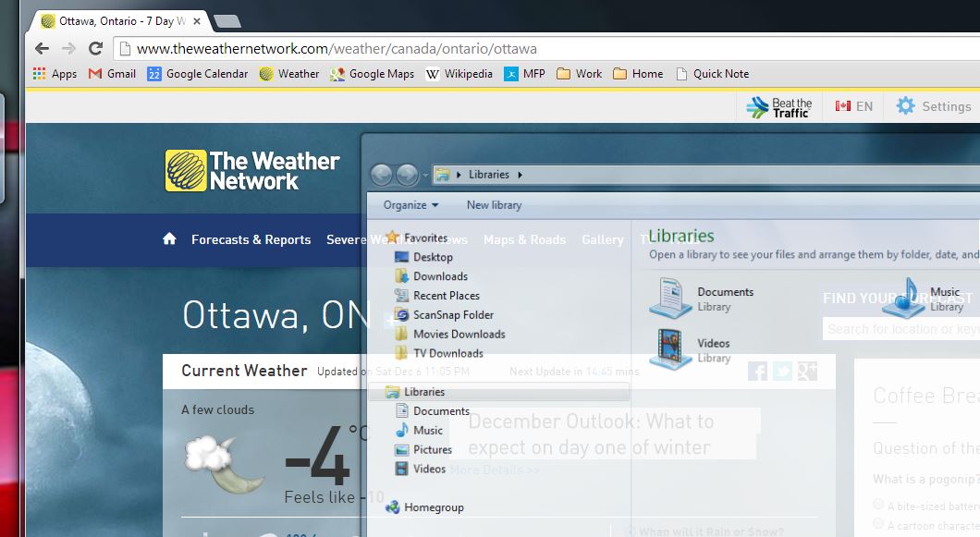Click the New library button

(x=494, y=205)
